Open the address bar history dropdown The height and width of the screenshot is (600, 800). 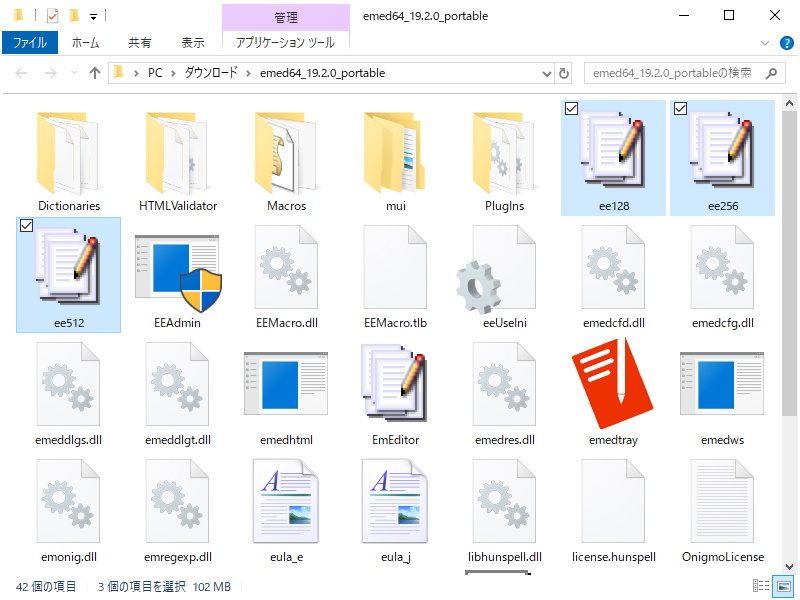click(x=546, y=72)
